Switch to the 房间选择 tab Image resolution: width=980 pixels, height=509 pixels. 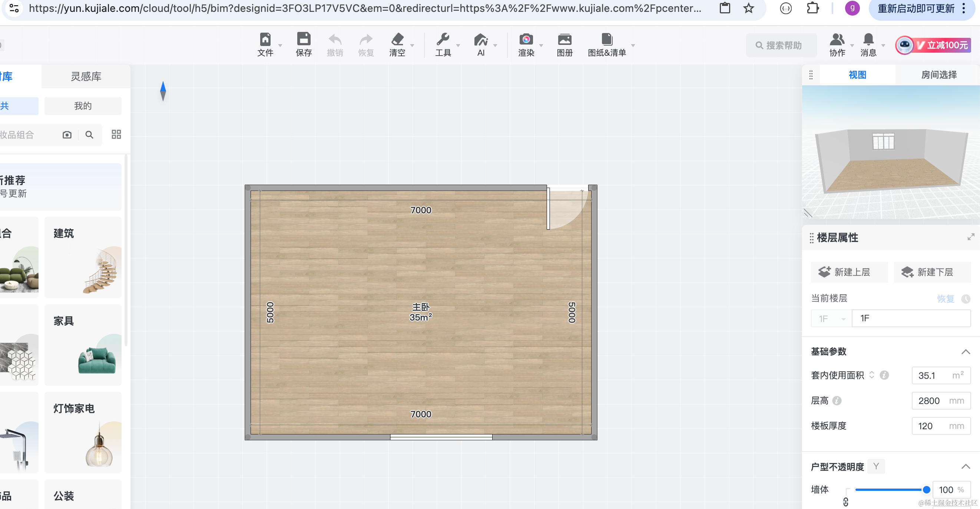point(938,75)
